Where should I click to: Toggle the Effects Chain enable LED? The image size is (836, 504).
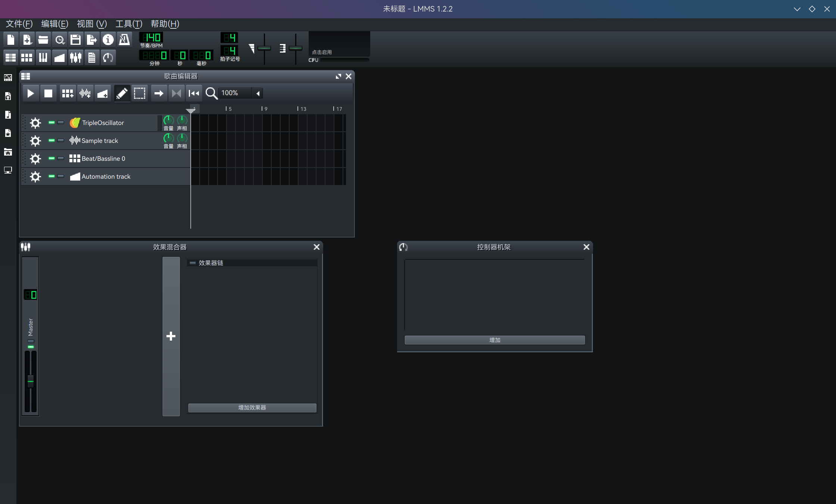point(193,263)
